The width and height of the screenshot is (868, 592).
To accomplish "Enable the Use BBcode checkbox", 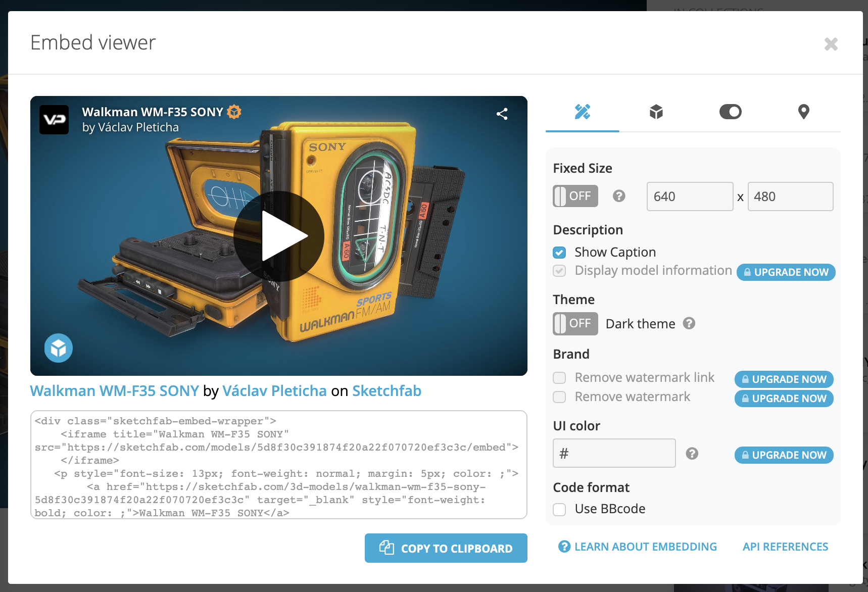I will coord(559,509).
